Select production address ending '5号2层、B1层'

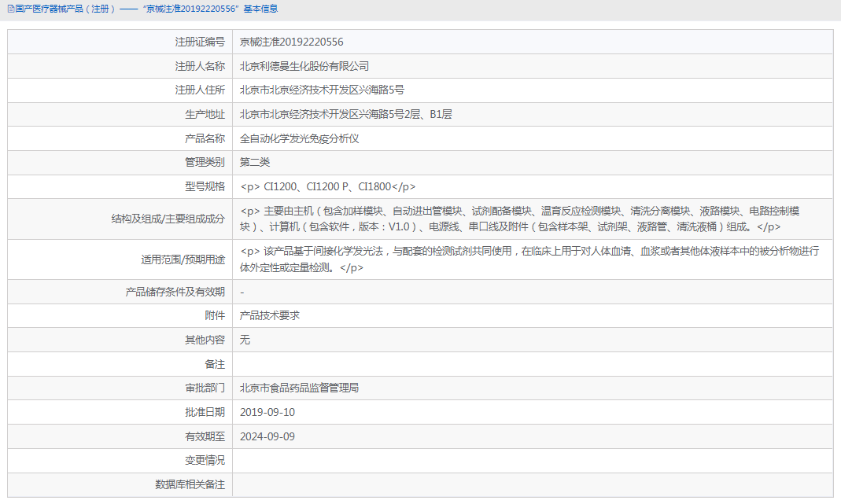(x=345, y=114)
